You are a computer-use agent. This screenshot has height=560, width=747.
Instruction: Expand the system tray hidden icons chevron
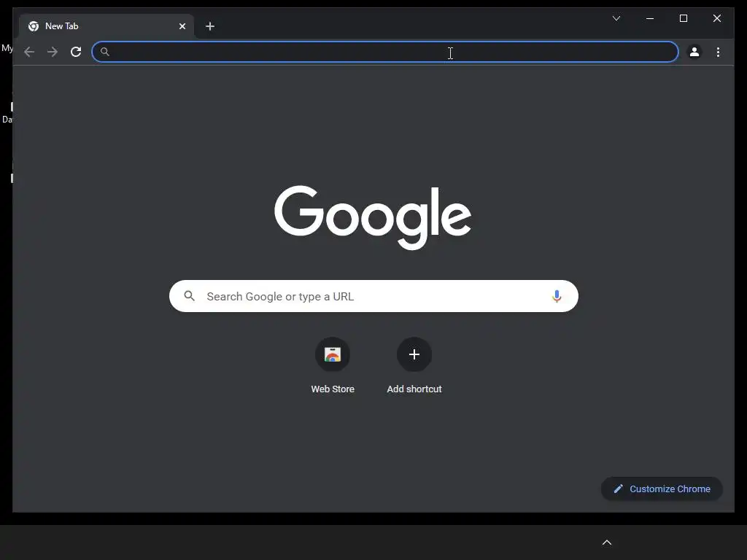point(607,542)
